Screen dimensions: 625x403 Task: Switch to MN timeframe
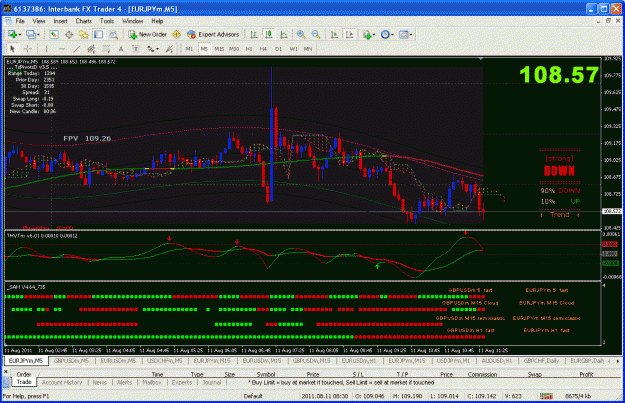coord(308,49)
